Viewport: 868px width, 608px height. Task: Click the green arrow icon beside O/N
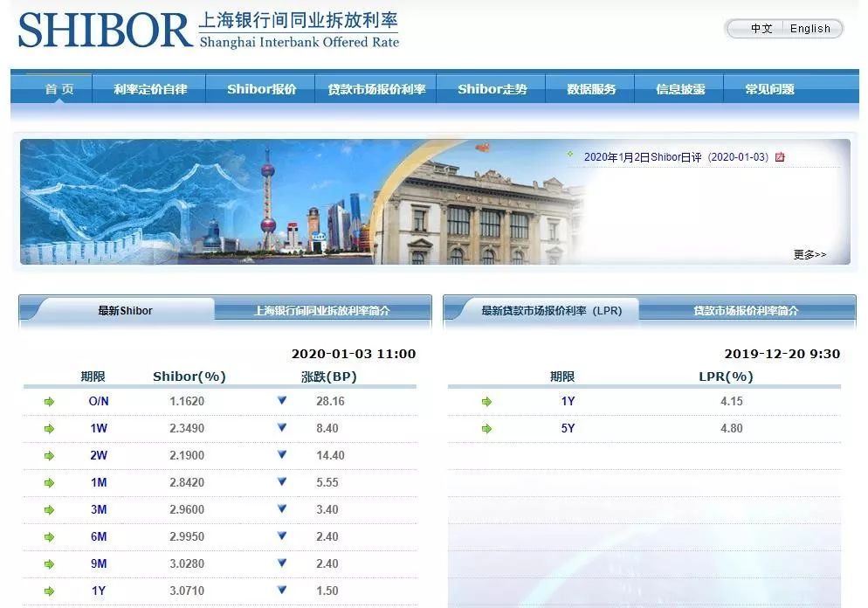(50, 402)
